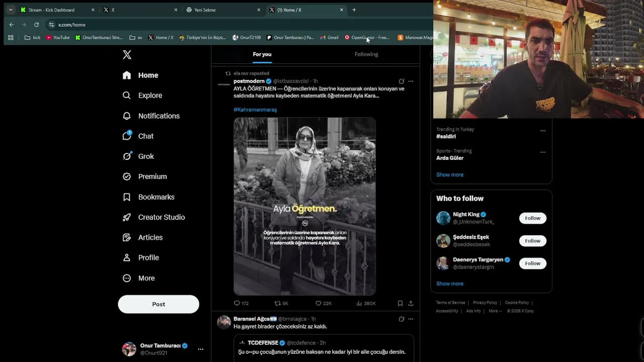644x362 pixels.
Task: Open the Arda Güler trending topic
Action: tap(450, 158)
